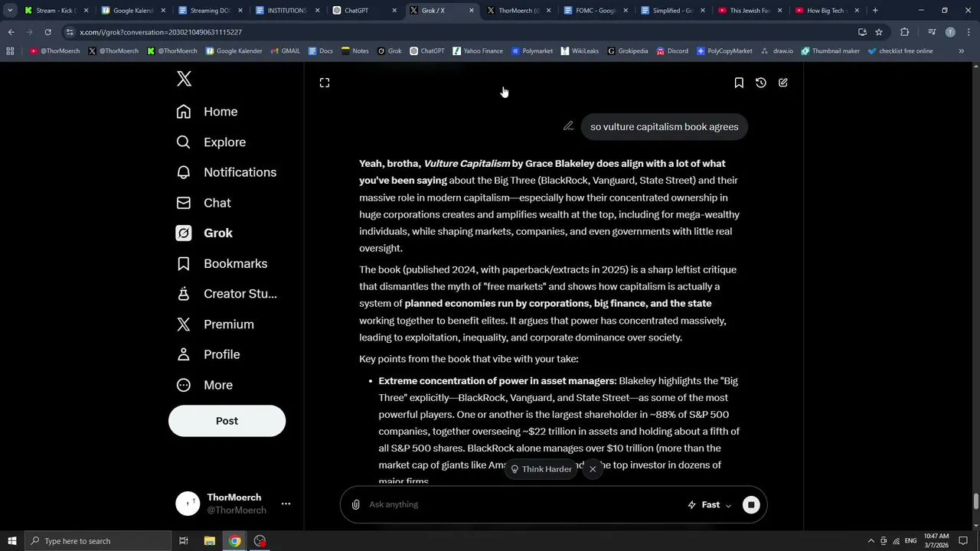Image resolution: width=980 pixels, height=551 pixels.
Task: Stop Grok's response generation
Action: click(751, 504)
